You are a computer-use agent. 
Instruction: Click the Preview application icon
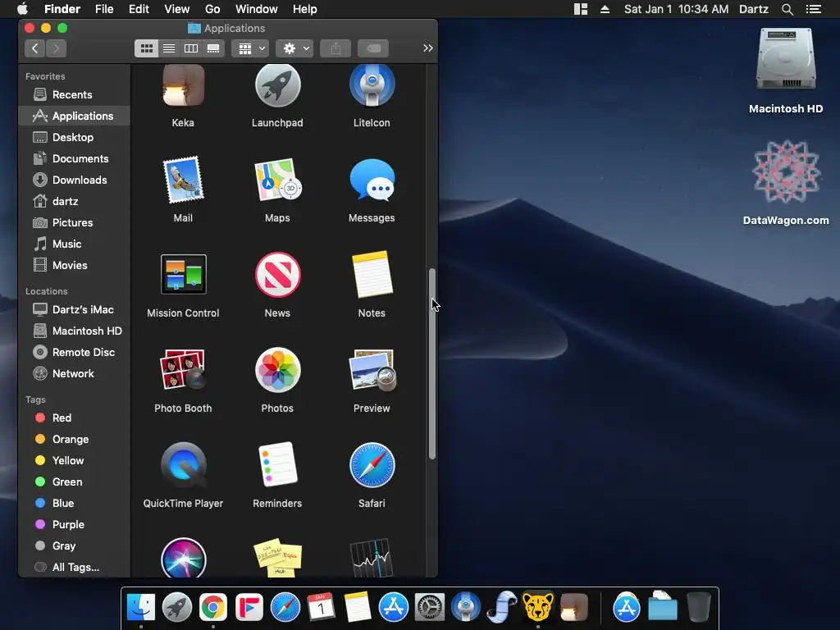coord(372,370)
